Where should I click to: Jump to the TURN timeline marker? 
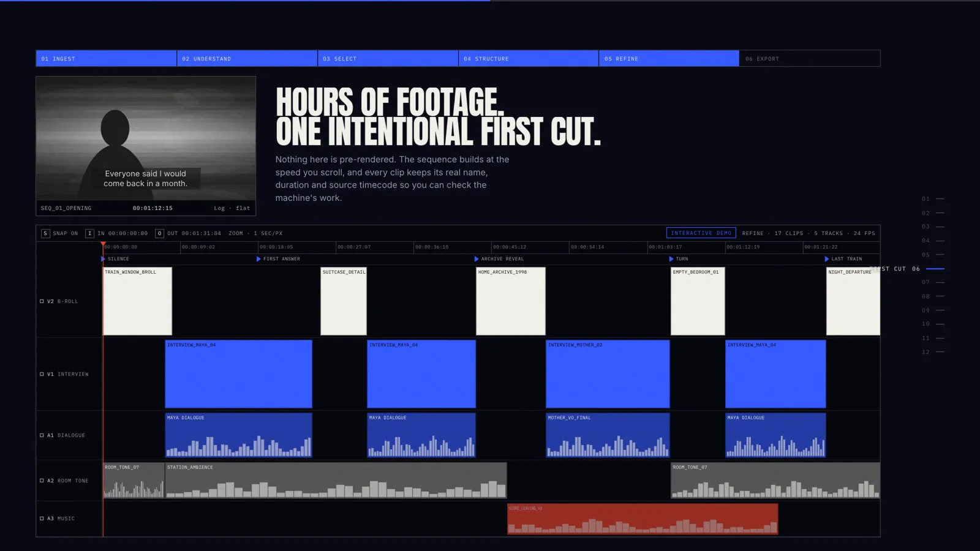(679, 259)
